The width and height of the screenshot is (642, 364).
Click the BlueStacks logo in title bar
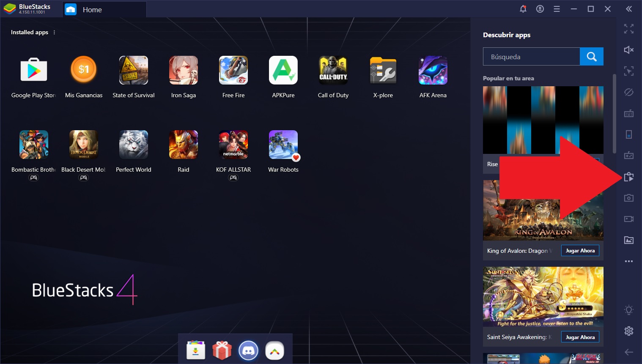pyautogui.click(x=10, y=9)
